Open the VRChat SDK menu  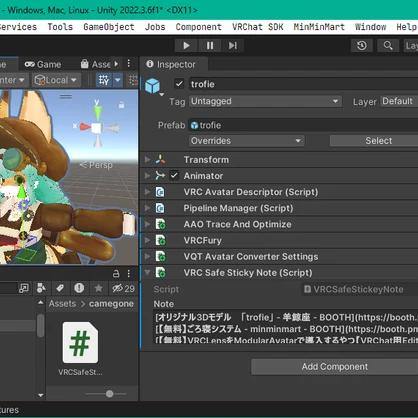(257, 27)
